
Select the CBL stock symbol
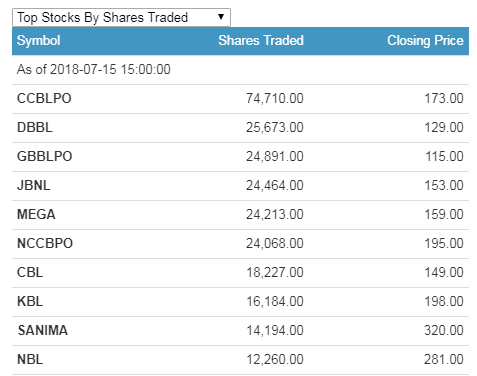click(30, 273)
